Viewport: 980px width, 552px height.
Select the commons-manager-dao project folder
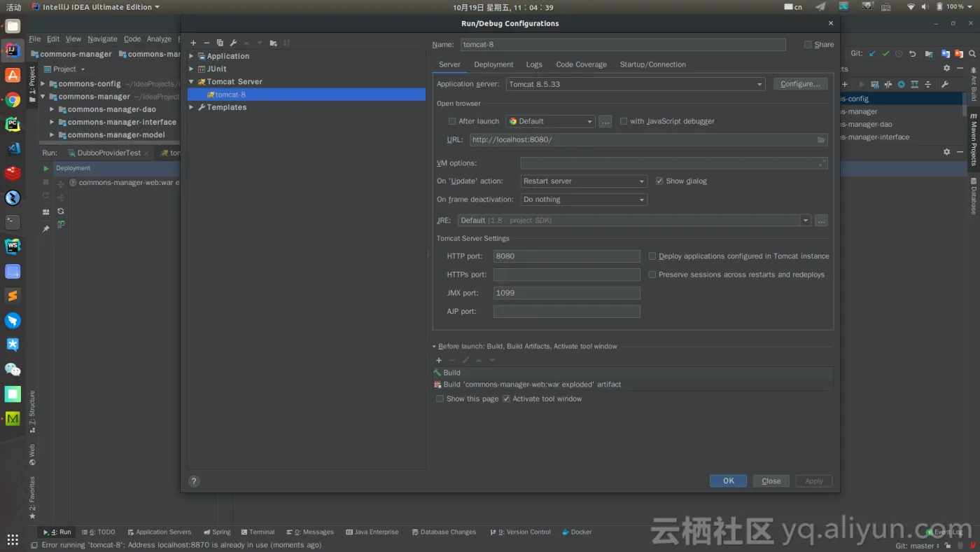click(112, 109)
